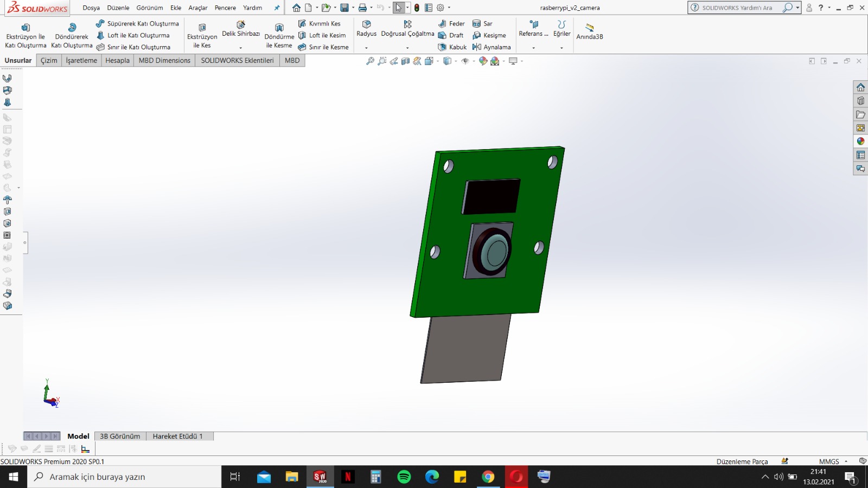Open the Görünüm menu

150,8
